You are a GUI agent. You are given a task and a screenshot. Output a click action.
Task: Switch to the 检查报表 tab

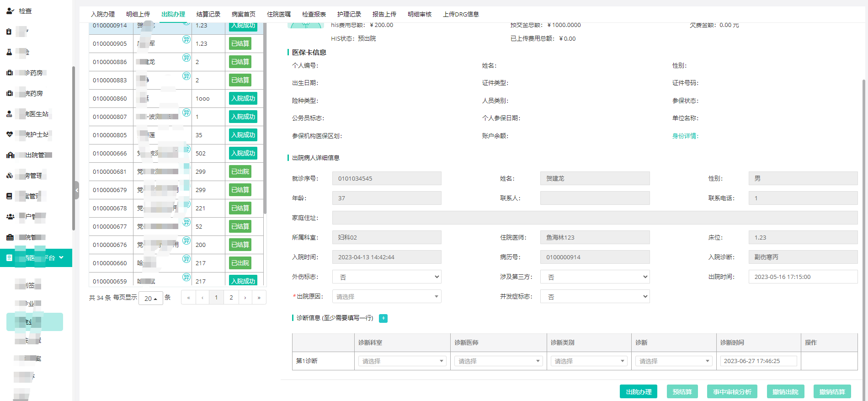click(314, 14)
